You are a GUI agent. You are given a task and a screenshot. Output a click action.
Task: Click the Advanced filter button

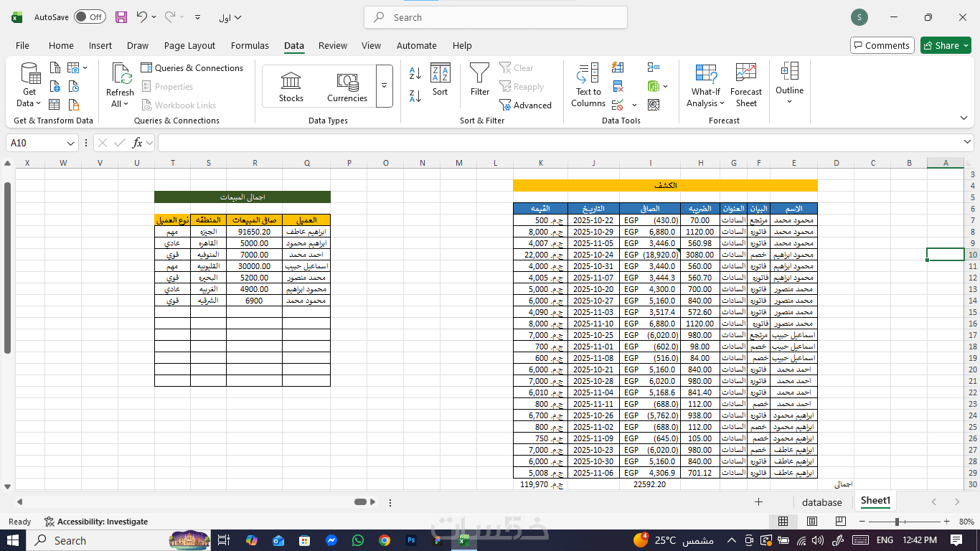(x=526, y=105)
